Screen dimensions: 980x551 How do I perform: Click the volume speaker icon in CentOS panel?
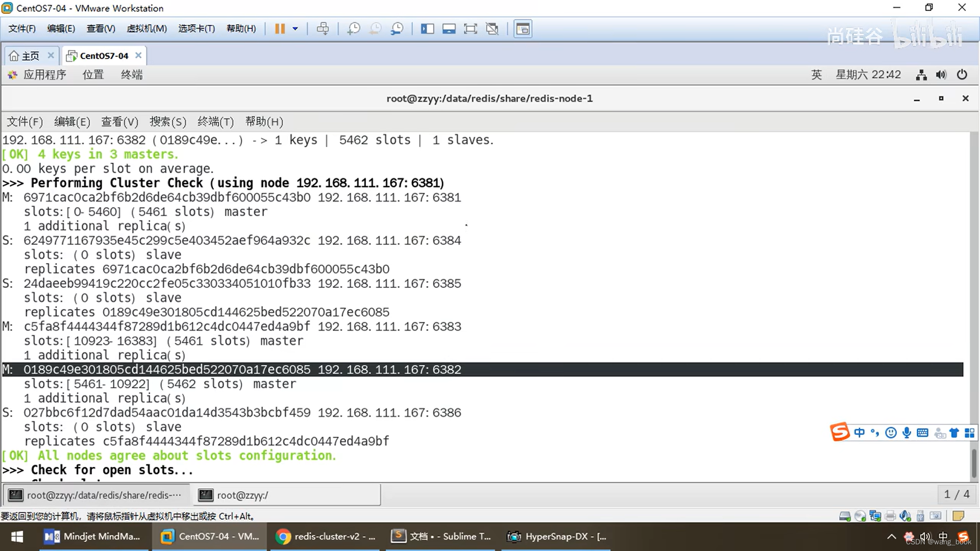[941, 75]
